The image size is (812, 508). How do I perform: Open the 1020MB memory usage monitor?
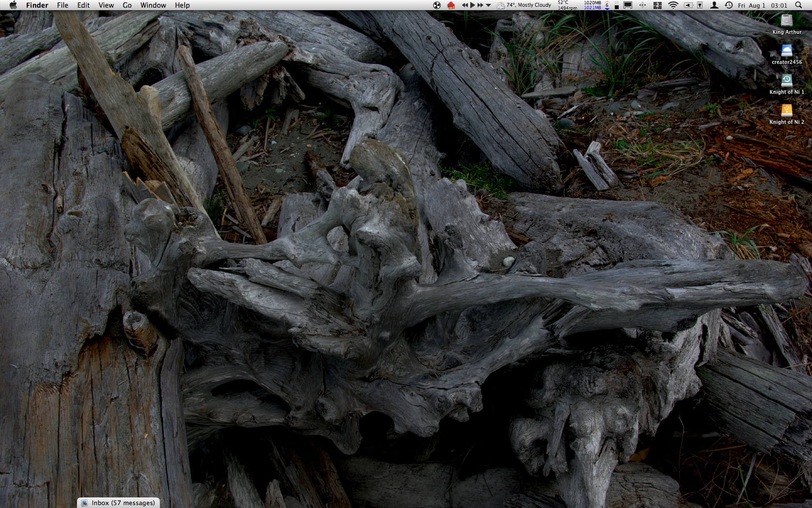(x=593, y=5)
